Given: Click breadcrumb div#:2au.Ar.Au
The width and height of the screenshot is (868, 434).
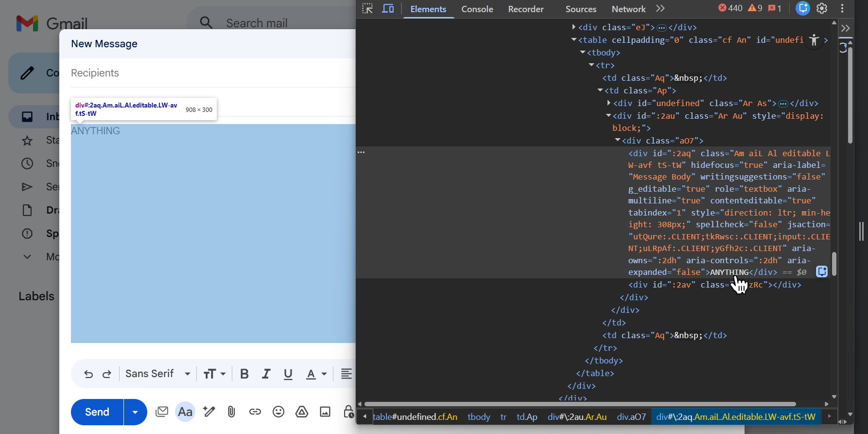Looking at the screenshot, I should 577,417.
